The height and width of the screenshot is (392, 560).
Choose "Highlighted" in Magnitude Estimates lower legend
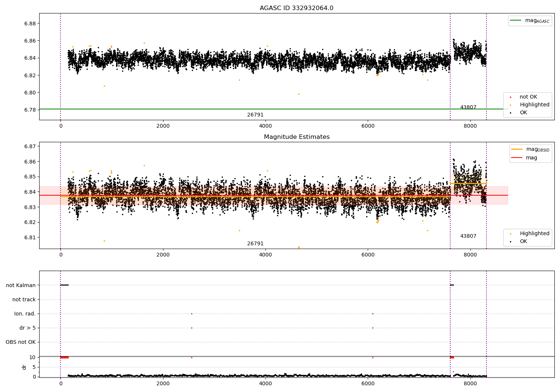point(535,234)
